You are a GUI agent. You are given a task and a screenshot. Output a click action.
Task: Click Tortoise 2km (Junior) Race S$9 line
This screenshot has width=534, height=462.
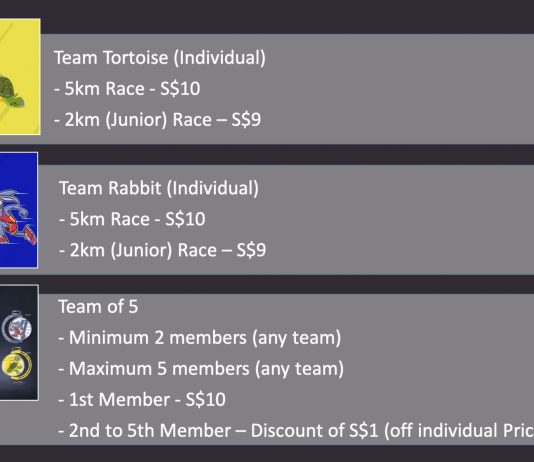[157, 120]
